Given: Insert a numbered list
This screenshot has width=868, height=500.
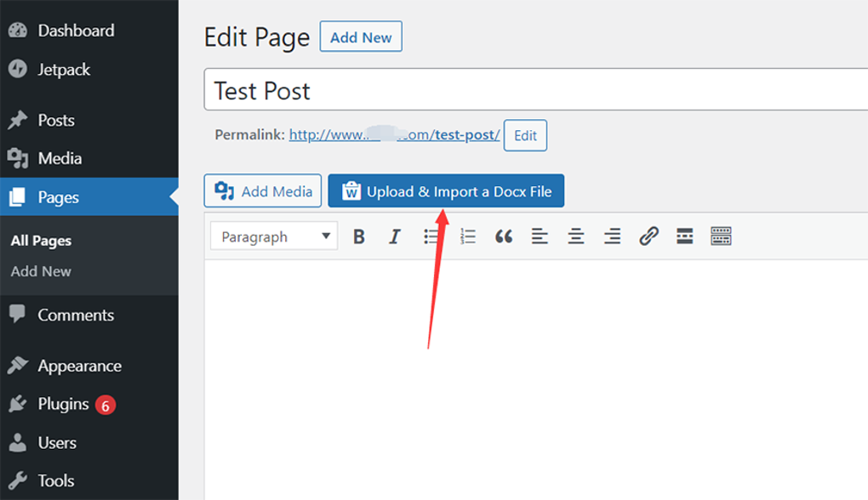Looking at the screenshot, I should pos(466,236).
